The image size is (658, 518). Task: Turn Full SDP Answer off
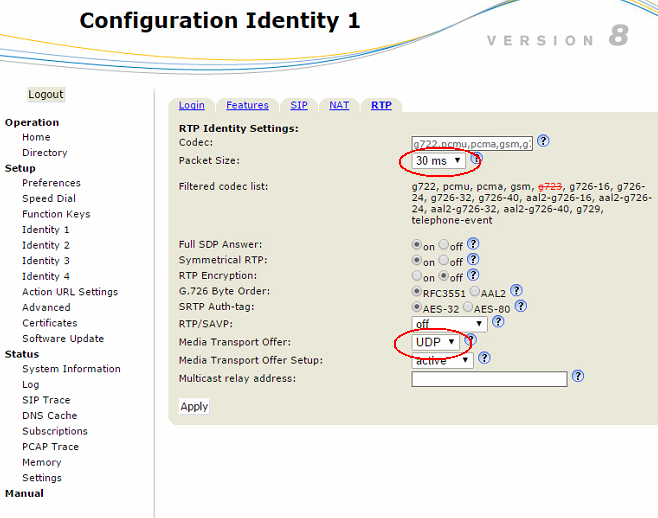(x=444, y=245)
